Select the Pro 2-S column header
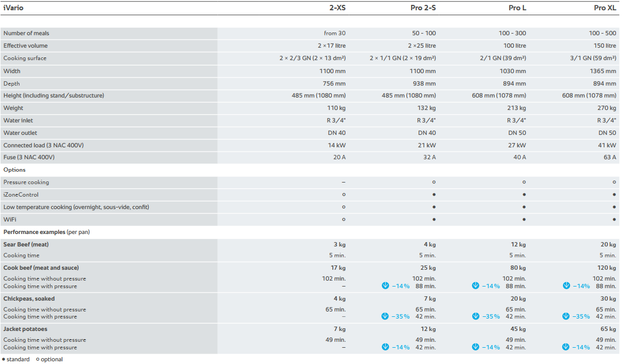 423,8
